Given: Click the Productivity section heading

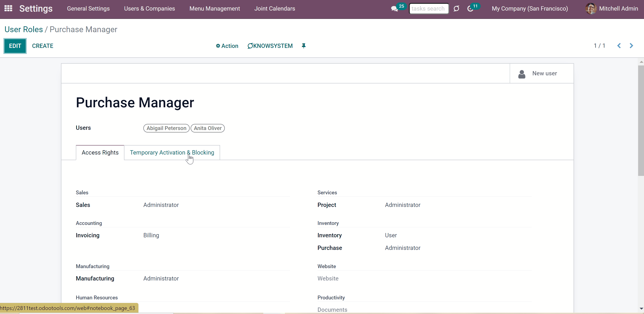Looking at the screenshot, I should [331, 298].
